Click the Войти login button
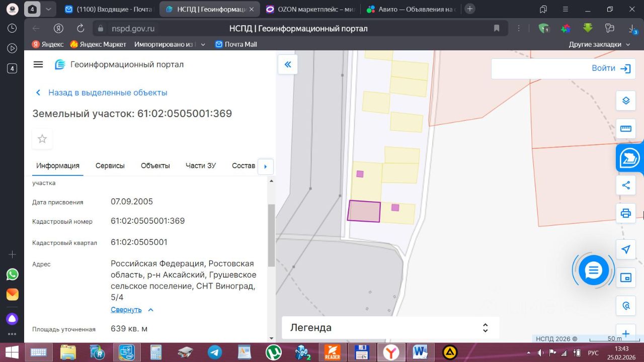 click(611, 68)
